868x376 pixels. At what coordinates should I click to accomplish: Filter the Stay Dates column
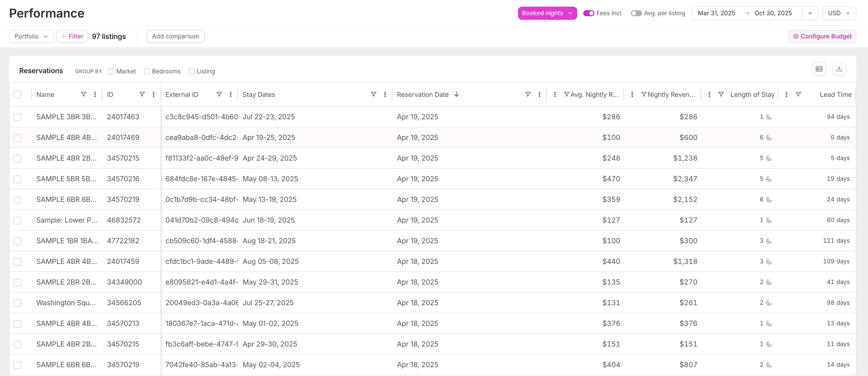pyautogui.click(x=374, y=94)
